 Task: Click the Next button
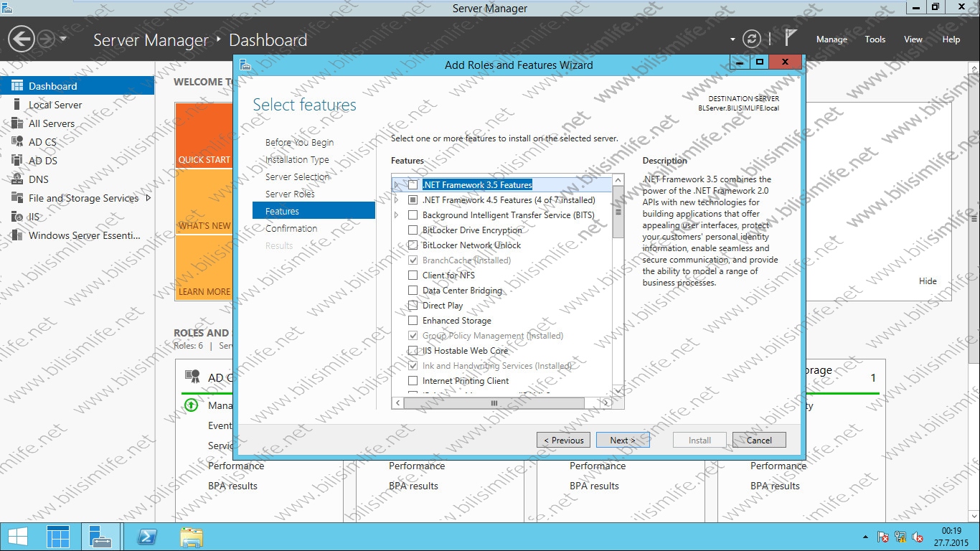(x=623, y=440)
